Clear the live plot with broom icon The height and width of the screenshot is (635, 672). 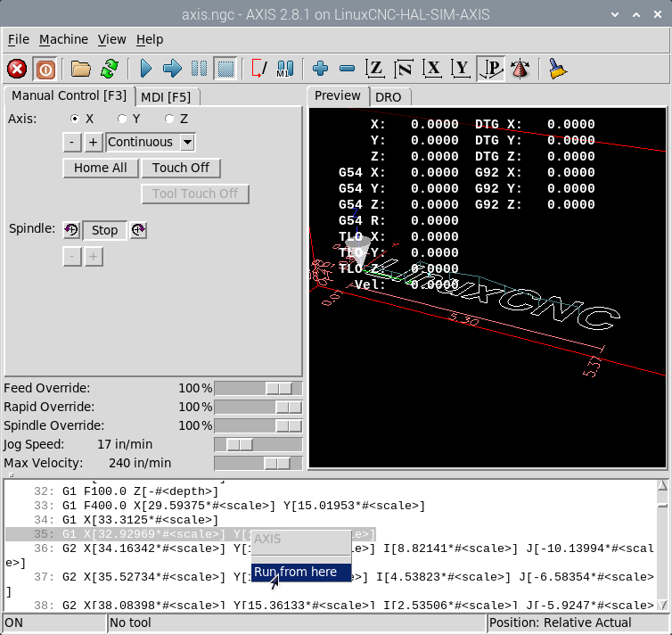558,69
